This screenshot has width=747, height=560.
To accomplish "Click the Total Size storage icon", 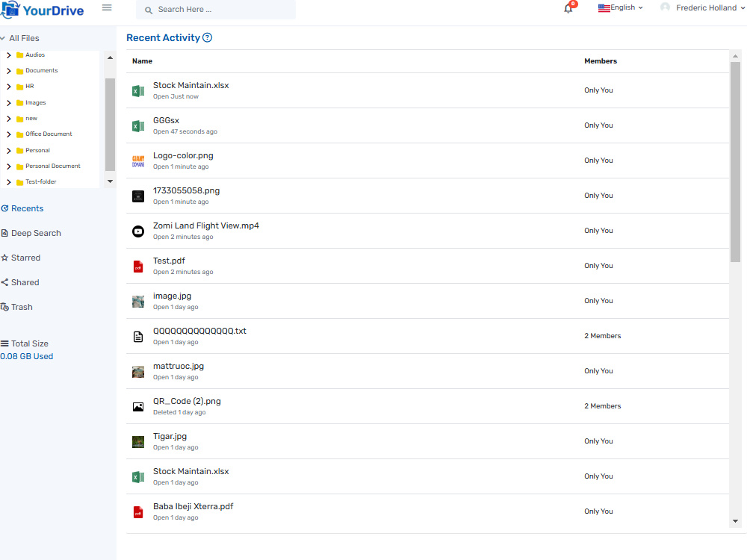I will tap(4, 343).
